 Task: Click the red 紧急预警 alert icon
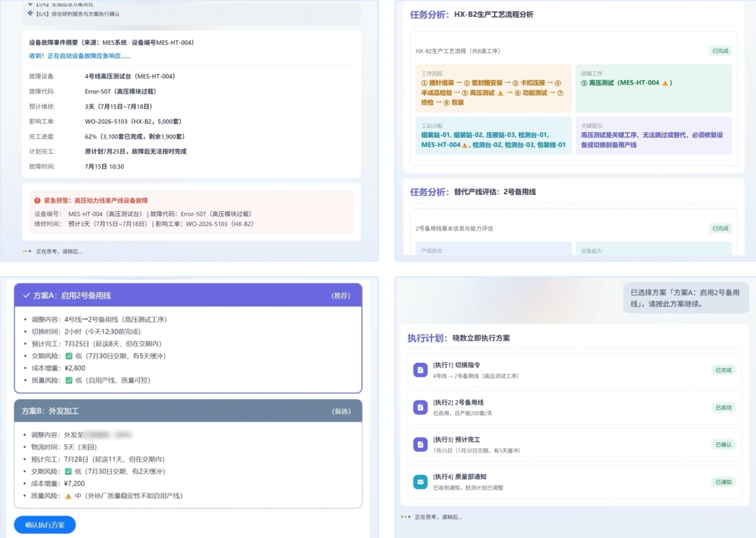[x=37, y=201]
